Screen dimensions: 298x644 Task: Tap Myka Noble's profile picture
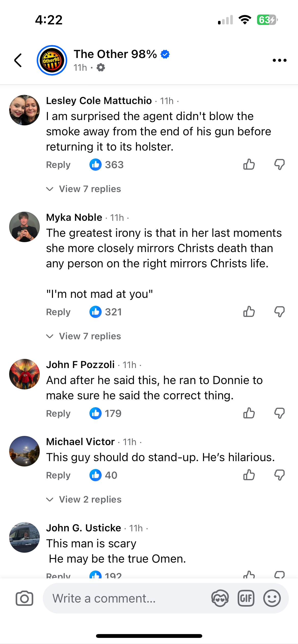coord(24,227)
